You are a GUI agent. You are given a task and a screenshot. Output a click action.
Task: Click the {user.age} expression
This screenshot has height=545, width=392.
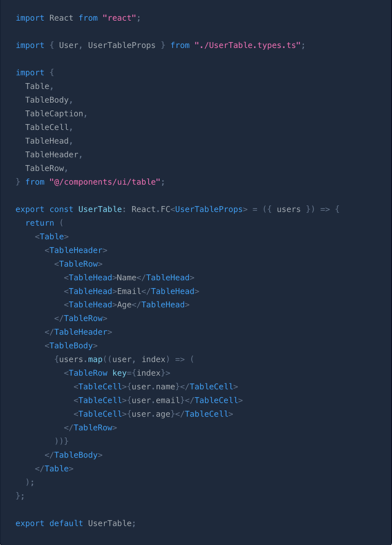tap(151, 414)
